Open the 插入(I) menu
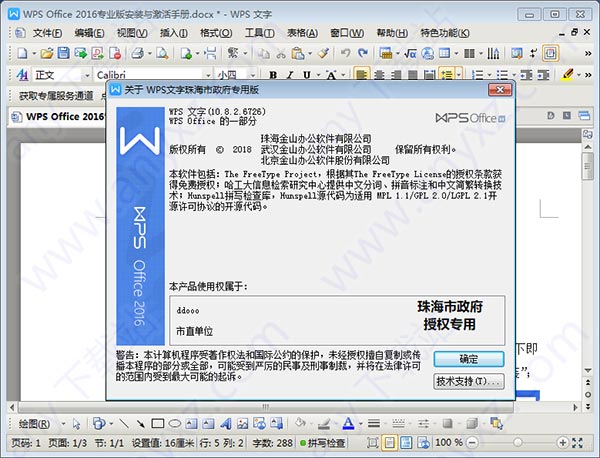This screenshot has width=600, height=458. [x=174, y=33]
